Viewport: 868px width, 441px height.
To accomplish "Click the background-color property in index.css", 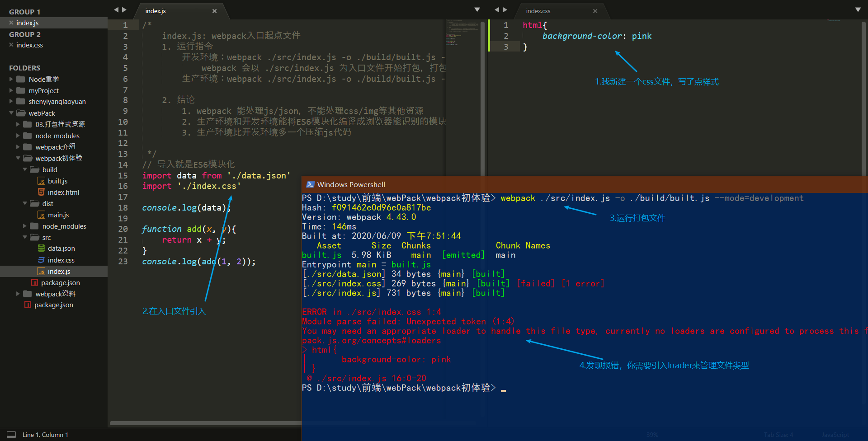I will [582, 36].
